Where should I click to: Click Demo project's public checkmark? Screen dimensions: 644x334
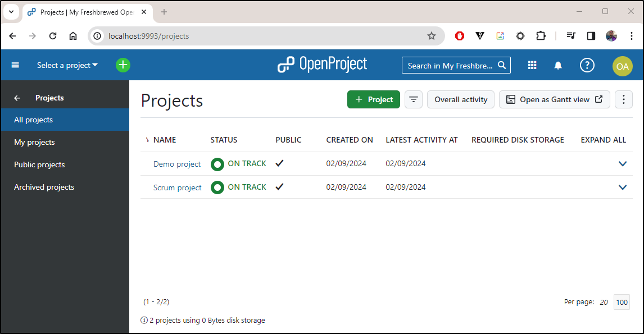pyautogui.click(x=280, y=163)
